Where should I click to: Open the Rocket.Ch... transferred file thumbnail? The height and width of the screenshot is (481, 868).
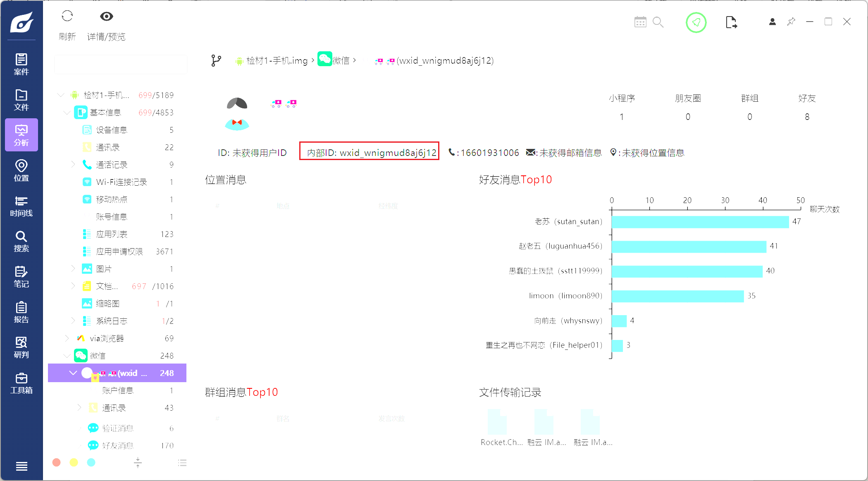coord(497,422)
